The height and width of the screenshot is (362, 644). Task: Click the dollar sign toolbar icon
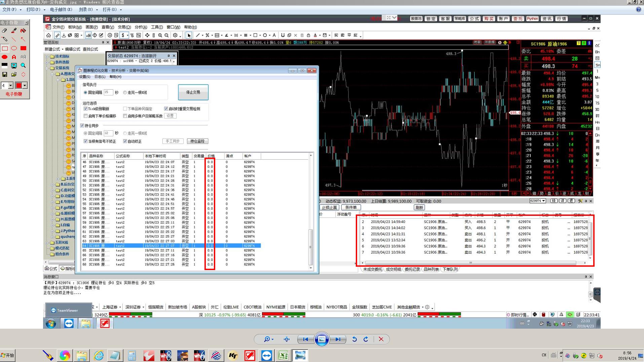coord(123,35)
